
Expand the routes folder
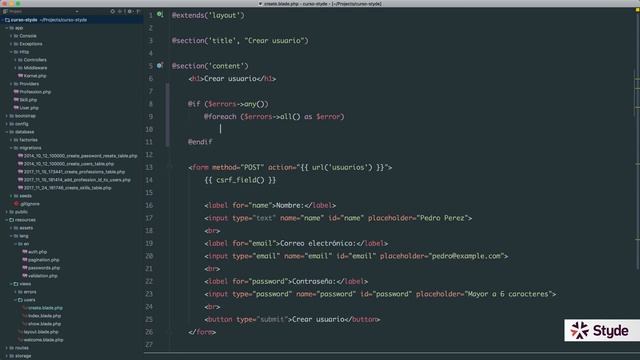click(x=7, y=348)
